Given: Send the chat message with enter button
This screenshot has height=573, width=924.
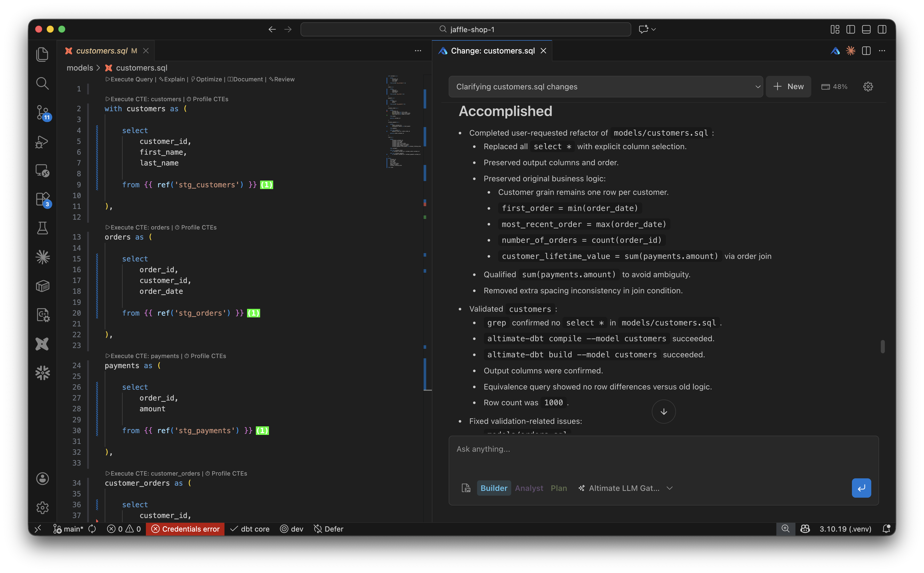Looking at the screenshot, I should [x=861, y=488].
